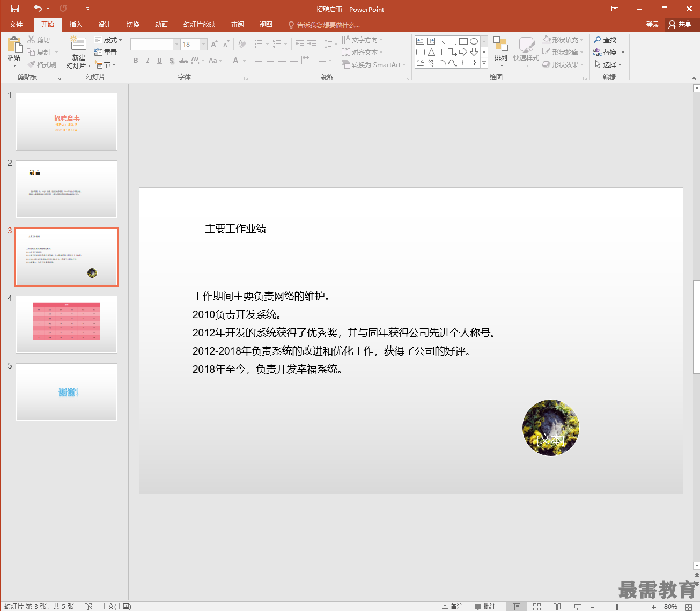Screen dimensions: 700x611
Task: Increase font size with the large A icon
Action: (214, 44)
